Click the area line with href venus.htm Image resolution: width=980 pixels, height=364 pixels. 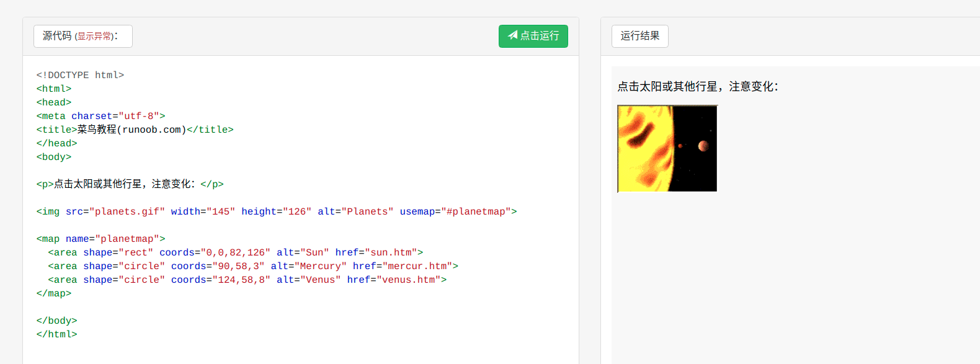click(247, 280)
